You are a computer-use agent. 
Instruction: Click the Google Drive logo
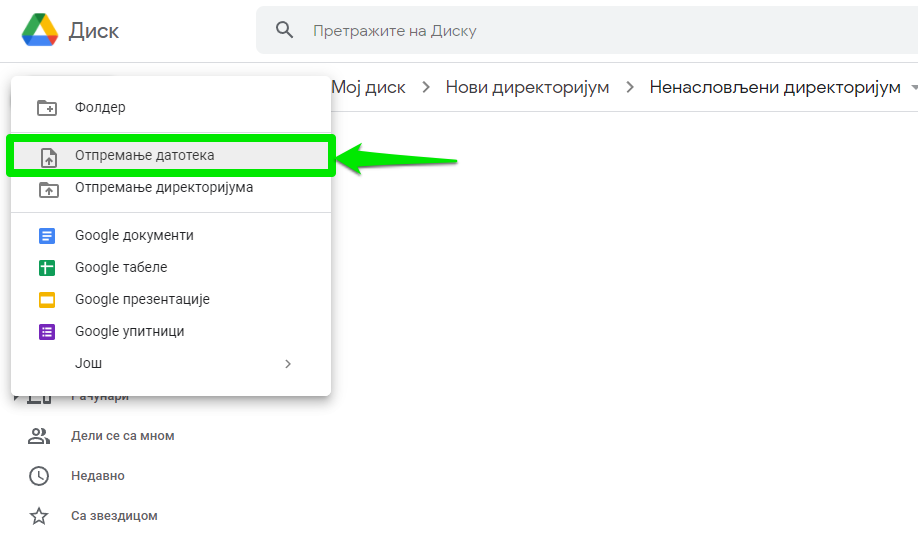pyautogui.click(x=40, y=30)
